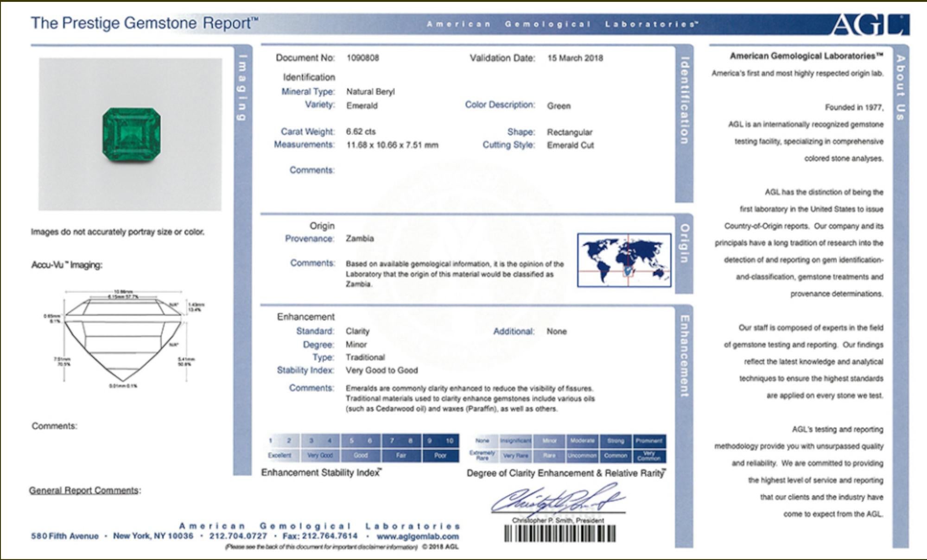Image resolution: width=927 pixels, height=560 pixels.
Task: Click the 'Document No:' label
Action: pos(305,58)
